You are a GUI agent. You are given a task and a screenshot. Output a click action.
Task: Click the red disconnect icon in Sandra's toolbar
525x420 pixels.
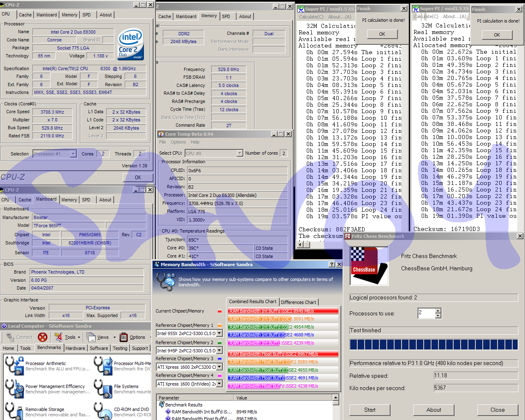[43, 337]
